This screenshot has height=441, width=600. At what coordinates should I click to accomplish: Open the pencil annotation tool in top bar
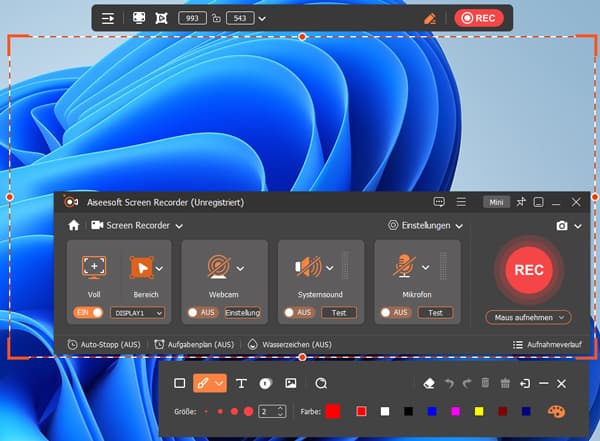pyautogui.click(x=430, y=18)
